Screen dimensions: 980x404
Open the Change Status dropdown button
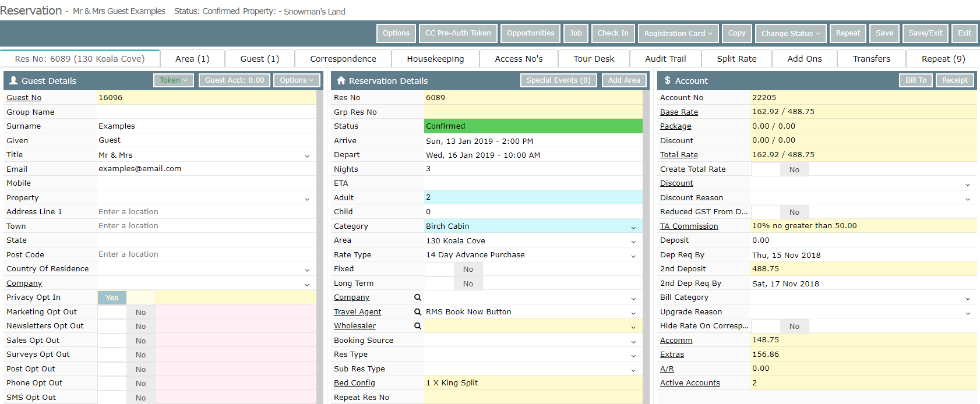791,33
